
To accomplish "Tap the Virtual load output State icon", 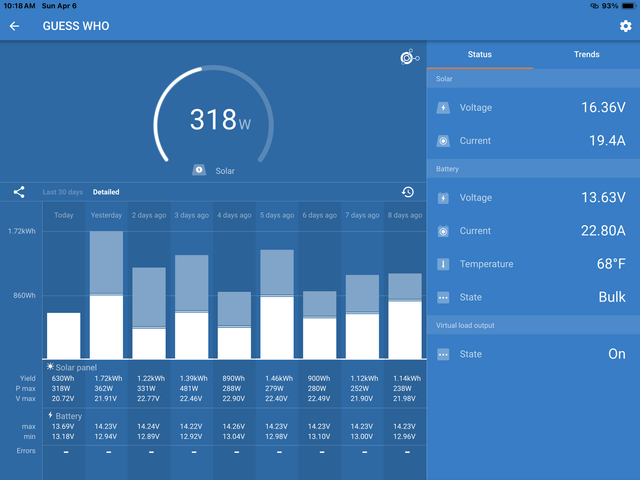I will click(x=443, y=354).
